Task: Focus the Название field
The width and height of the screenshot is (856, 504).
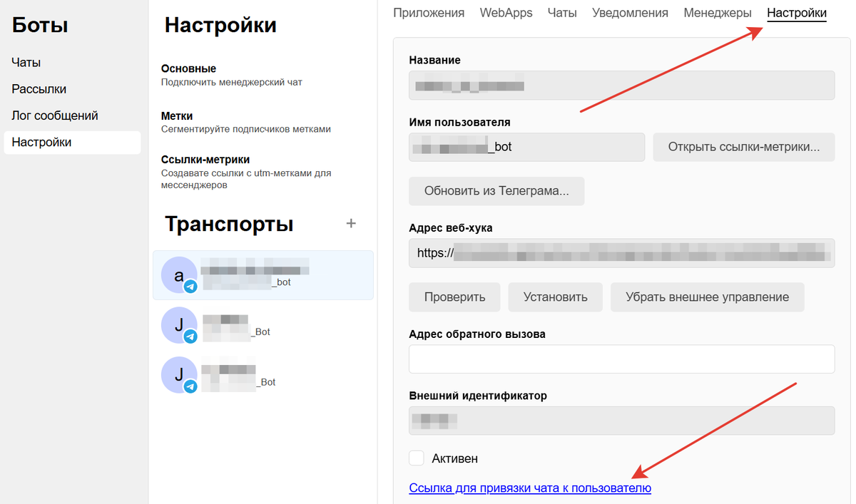Action: coord(621,86)
